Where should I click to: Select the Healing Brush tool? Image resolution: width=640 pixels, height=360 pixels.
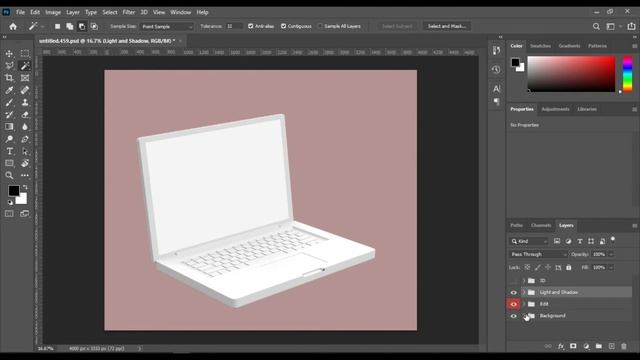pyautogui.click(x=25, y=90)
